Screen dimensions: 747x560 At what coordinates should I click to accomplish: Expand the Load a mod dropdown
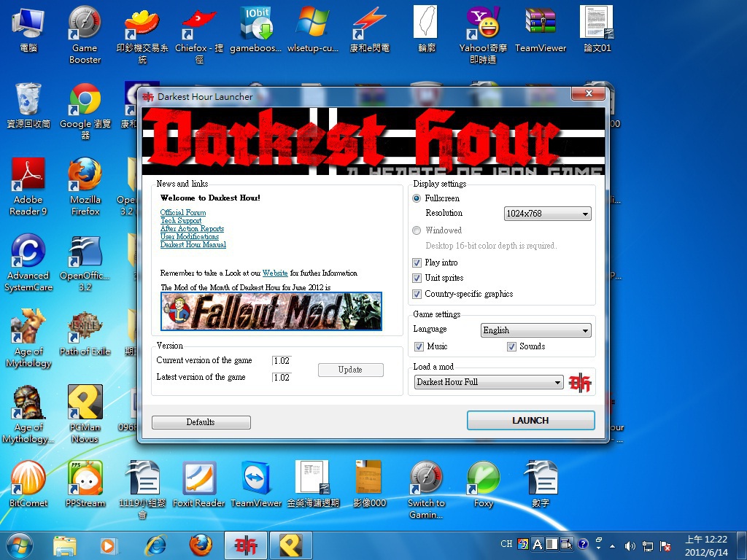(489, 382)
